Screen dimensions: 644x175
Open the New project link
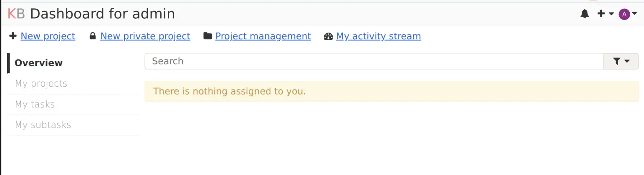(48, 36)
